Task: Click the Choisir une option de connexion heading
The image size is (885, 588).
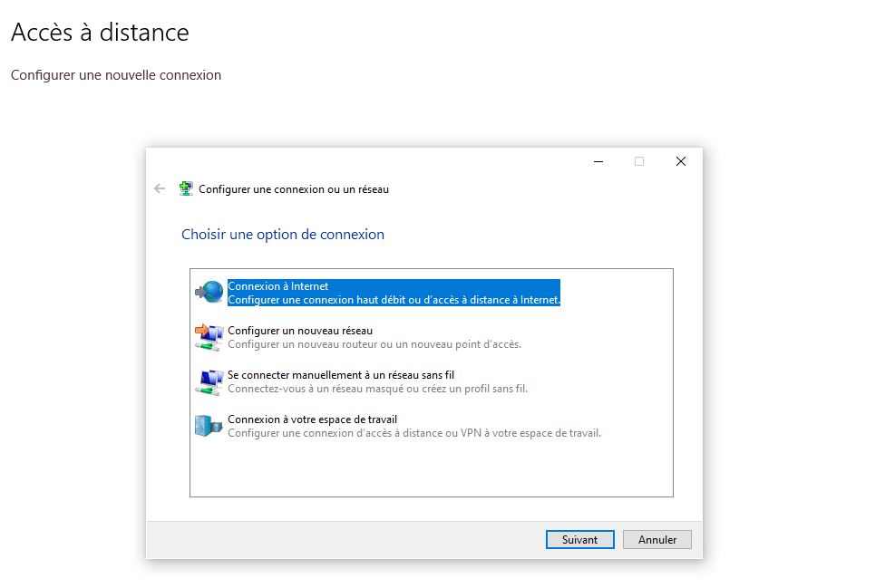Action: point(282,235)
